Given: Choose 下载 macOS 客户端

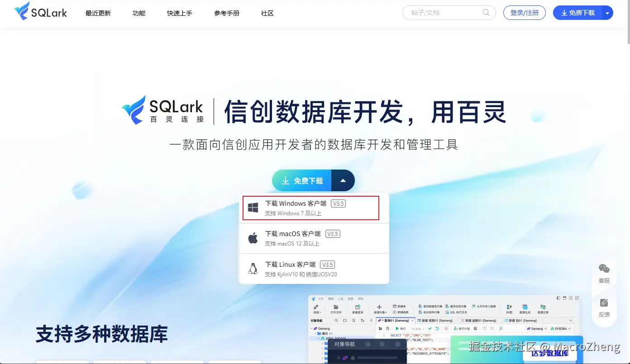Looking at the screenshot, I should point(314,238).
